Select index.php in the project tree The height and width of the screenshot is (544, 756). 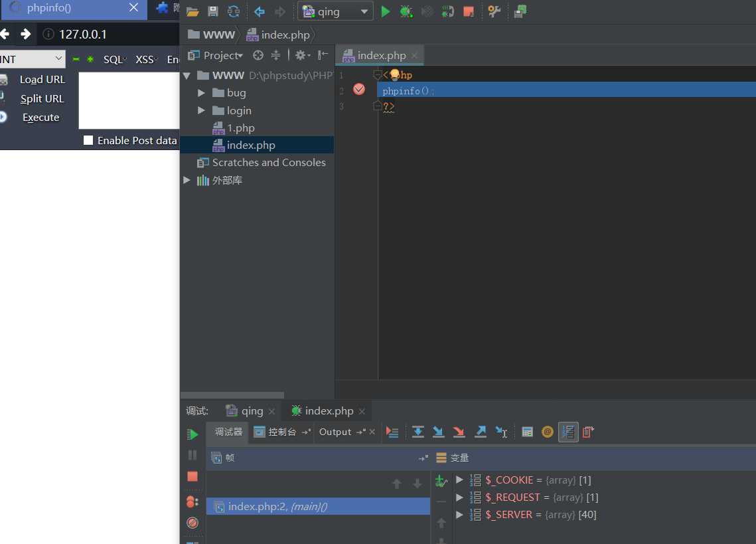pos(244,145)
